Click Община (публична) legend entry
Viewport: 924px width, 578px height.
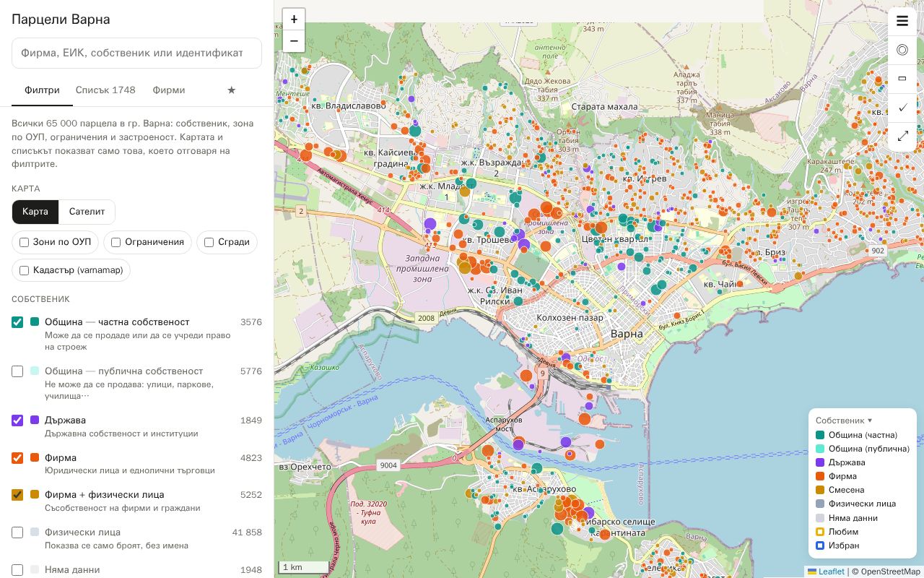point(863,449)
